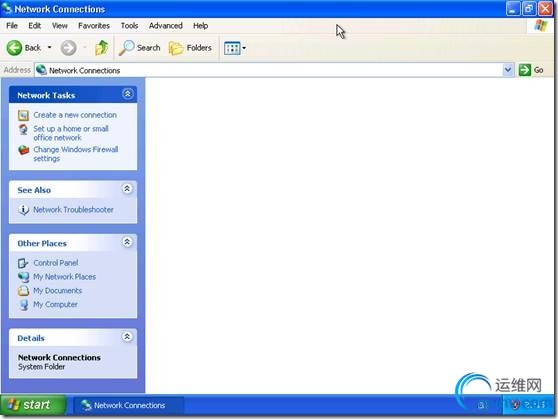Click the system tray clock

pyautogui.click(x=535, y=405)
